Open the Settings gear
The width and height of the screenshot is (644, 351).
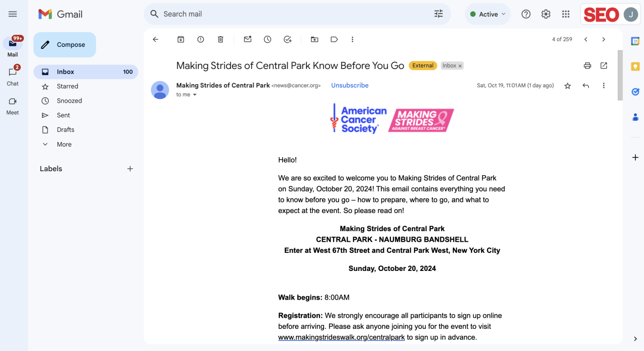546,14
